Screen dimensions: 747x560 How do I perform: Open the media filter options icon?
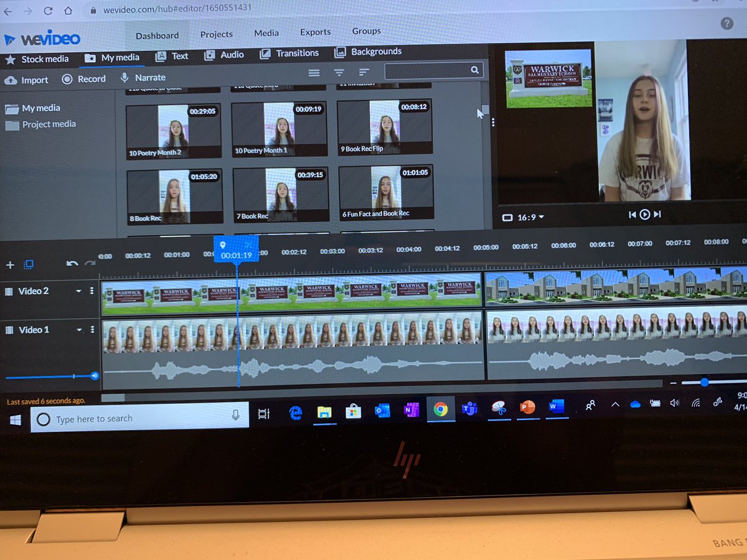[x=339, y=72]
